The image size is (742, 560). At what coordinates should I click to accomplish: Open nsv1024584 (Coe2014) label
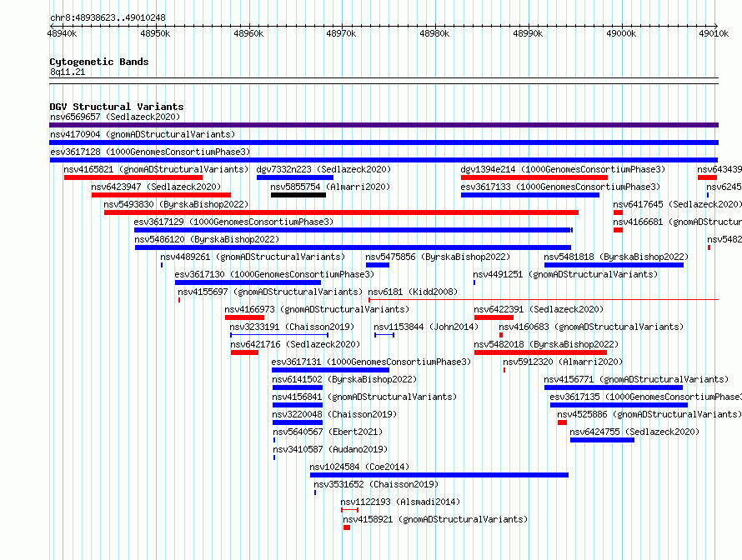(x=359, y=467)
